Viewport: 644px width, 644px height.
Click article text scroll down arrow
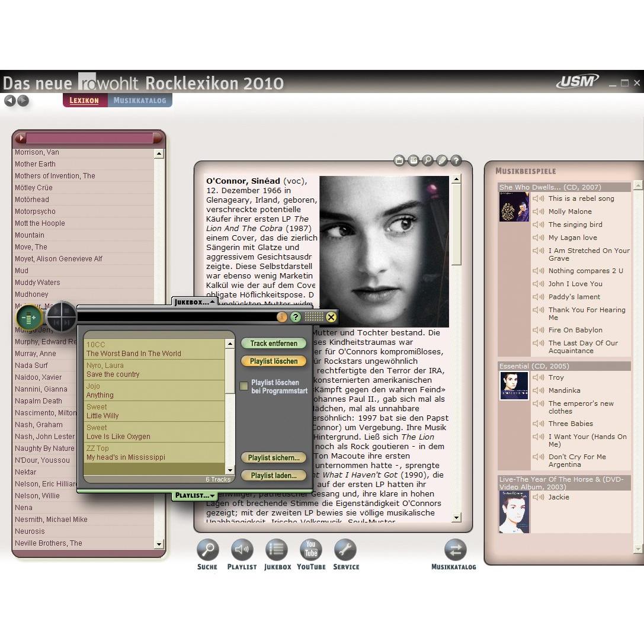tap(456, 517)
